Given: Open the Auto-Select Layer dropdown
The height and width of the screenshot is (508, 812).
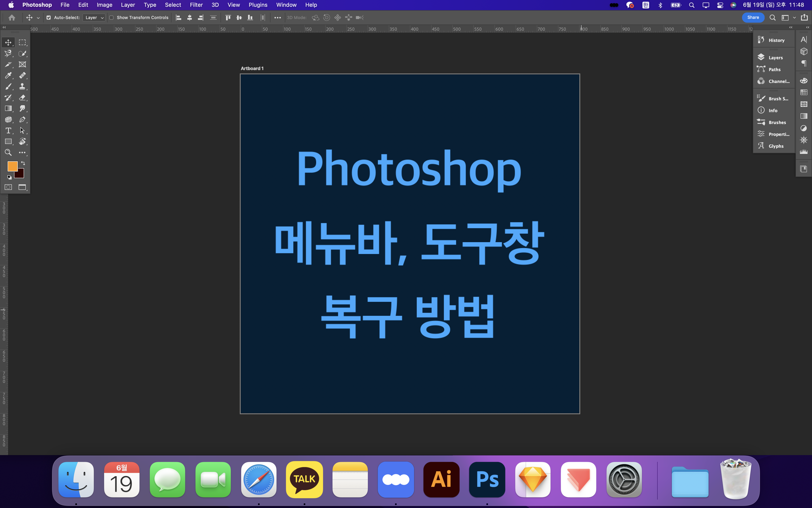Looking at the screenshot, I should pyautogui.click(x=94, y=18).
